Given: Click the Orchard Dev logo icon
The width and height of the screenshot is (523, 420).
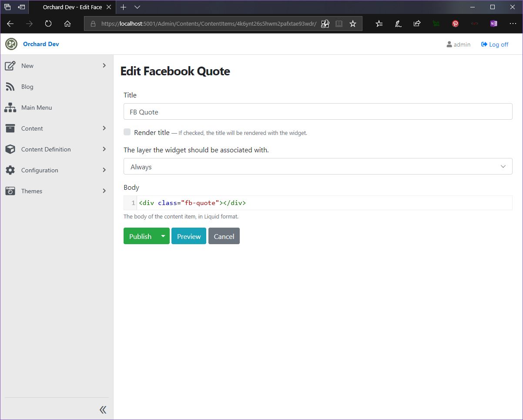Looking at the screenshot, I should (11, 44).
